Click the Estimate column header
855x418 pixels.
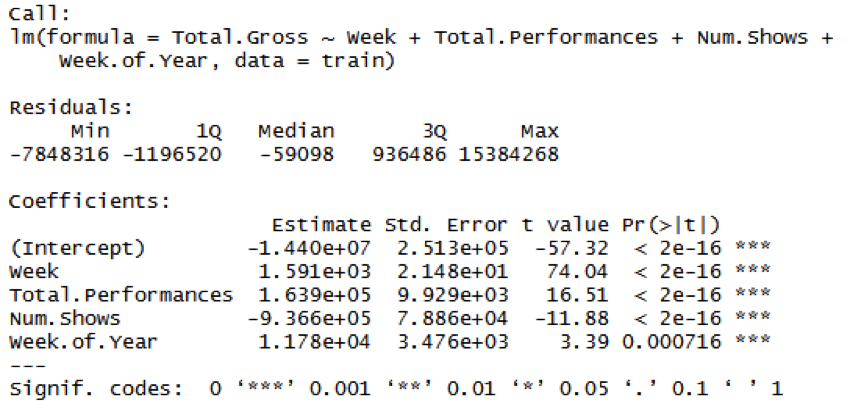pyautogui.click(x=321, y=225)
